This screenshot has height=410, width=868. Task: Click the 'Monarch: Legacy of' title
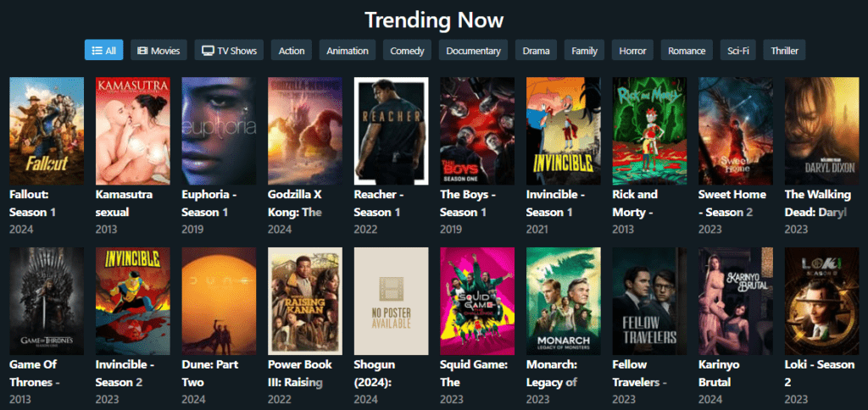[x=552, y=374]
